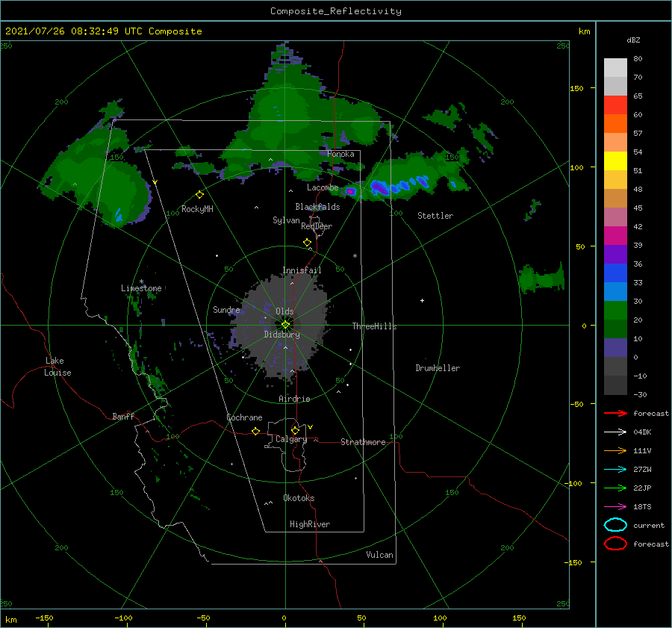The height and width of the screenshot is (628, 672).
Task: Click the yellow V marker beside Calgary
Action: click(311, 427)
